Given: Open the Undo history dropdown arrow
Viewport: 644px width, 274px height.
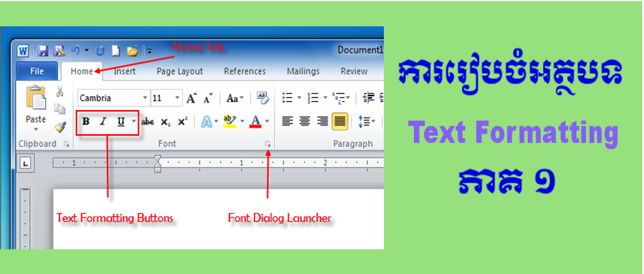Looking at the screenshot, I should tap(87, 51).
